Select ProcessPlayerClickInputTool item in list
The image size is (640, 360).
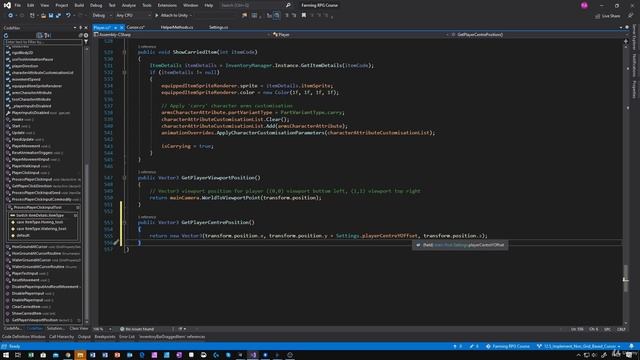(37, 207)
